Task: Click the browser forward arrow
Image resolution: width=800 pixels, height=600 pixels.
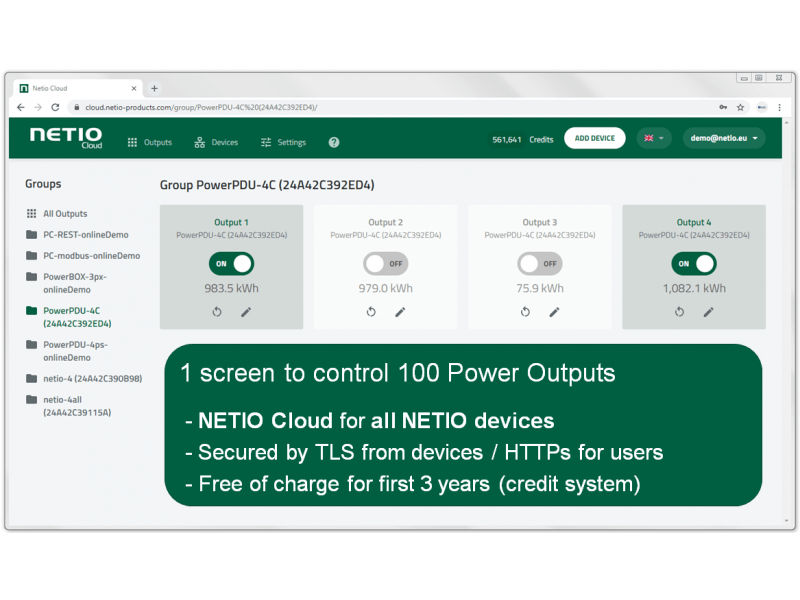Action: click(38, 107)
